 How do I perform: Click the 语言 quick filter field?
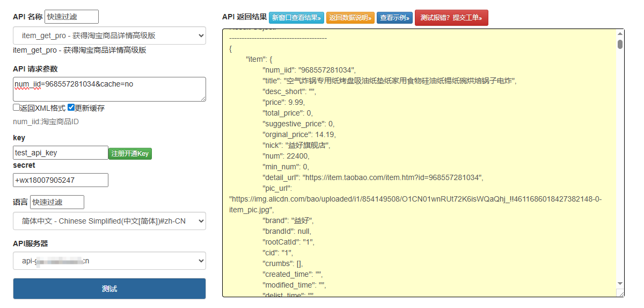(57, 202)
